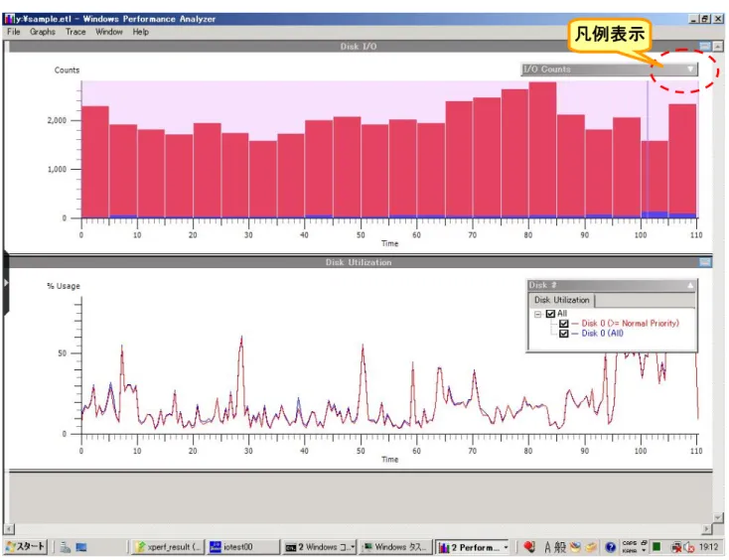The width and height of the screenshot is (729, 560).
Task: Switch to Windows タス taskbar window
Action: 395,547
